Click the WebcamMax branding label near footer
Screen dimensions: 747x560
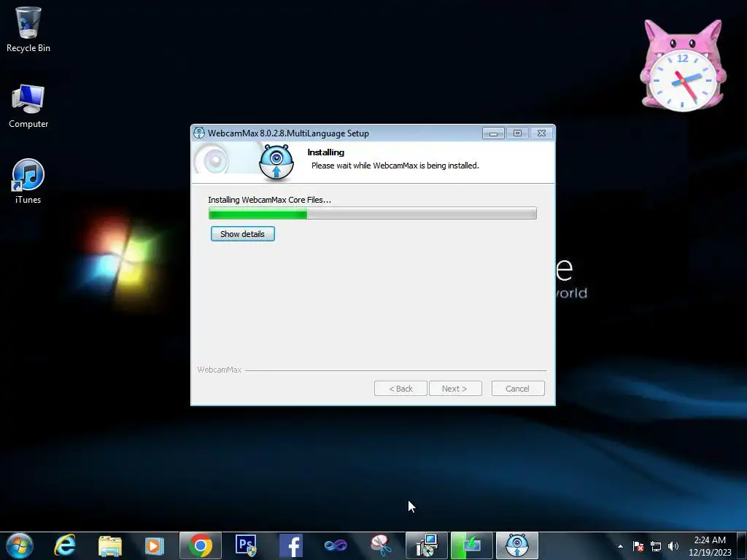(x=220, y=370)
